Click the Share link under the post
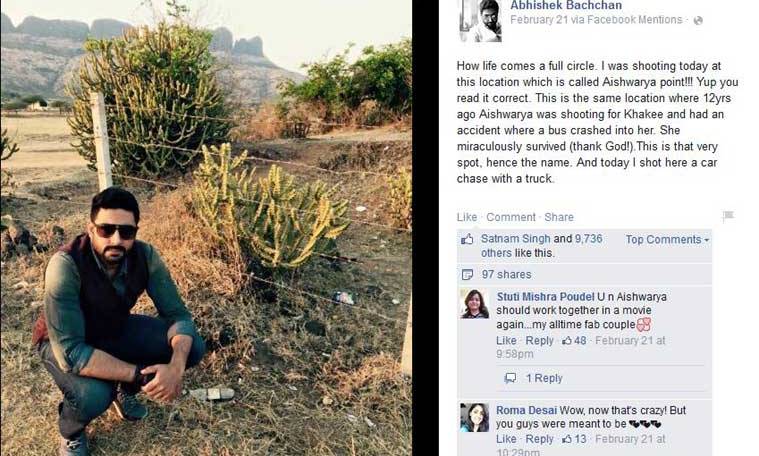Viewport: 759px width, 456px height. (x=559, y=217)
